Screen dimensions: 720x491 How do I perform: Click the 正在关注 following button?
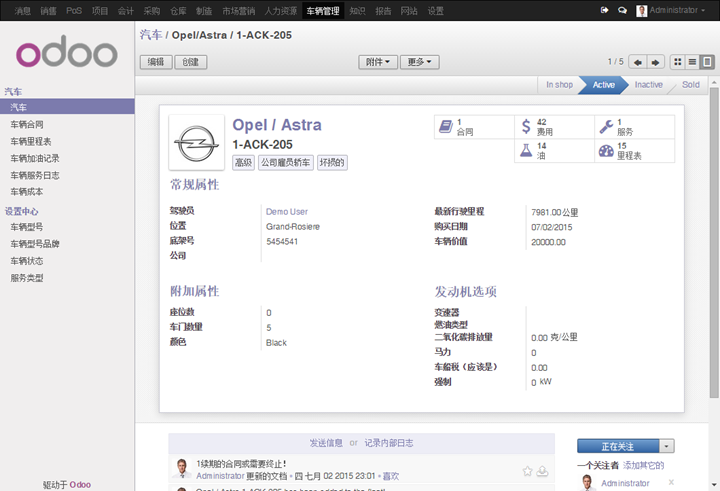tap(618, 446)
